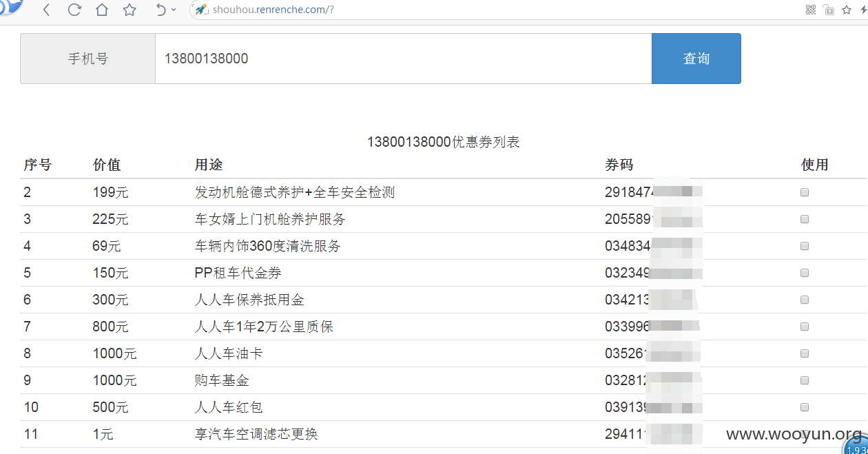Image resolution: width=868 pixels, height=454 pixels.
Task: Select text 人人车红包
Action: [x=229, y=407]
